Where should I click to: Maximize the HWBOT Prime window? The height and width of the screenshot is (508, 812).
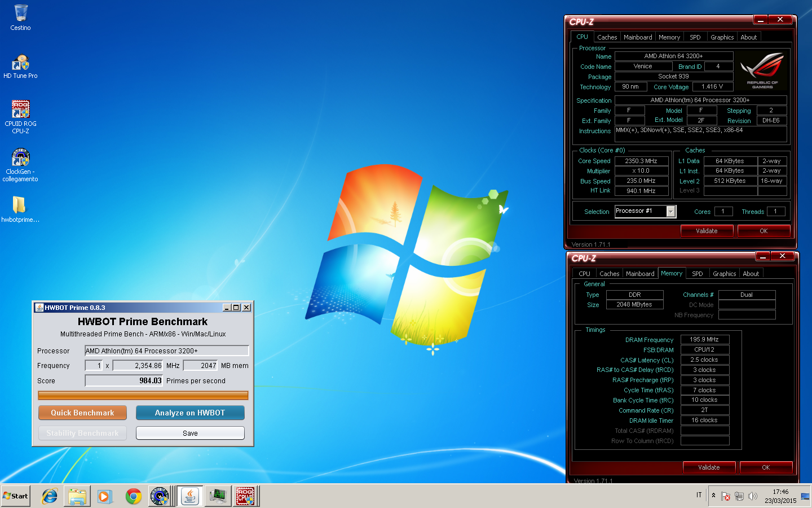pos(236,308)
